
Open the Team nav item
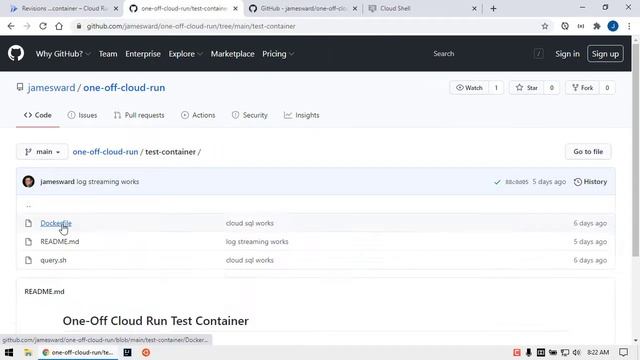pyautogui.click(x=108, y=54)
